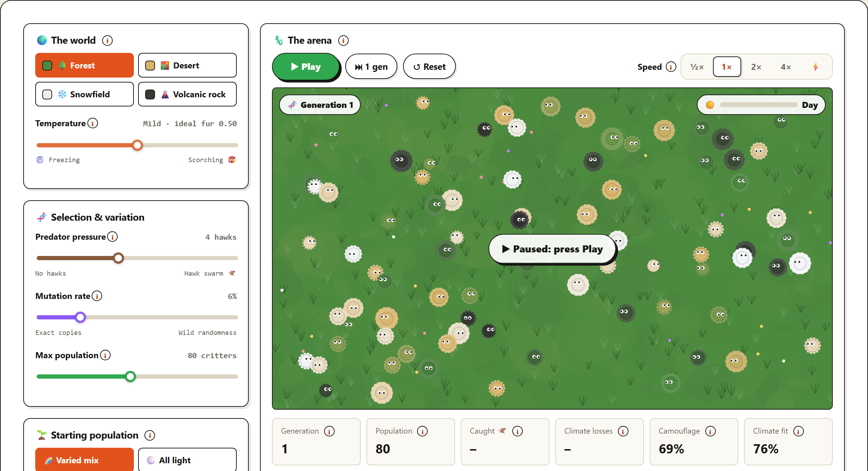The width and height of the screenshot is (868, 471).
Task: Show Max population info icon
Action: 105,355
